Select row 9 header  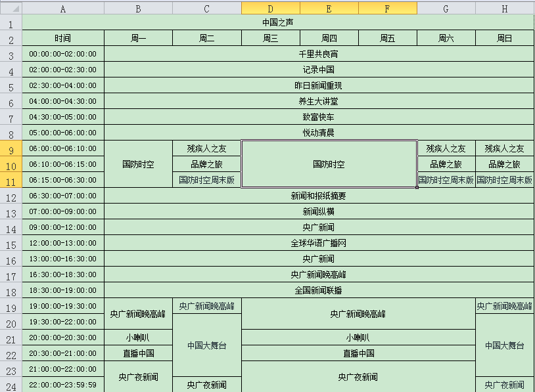[11, 148]
